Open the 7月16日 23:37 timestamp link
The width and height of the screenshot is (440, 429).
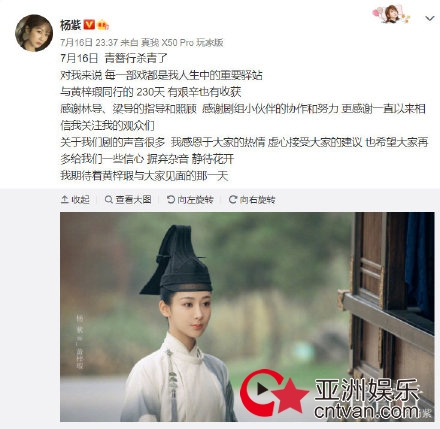click(89, 42)
